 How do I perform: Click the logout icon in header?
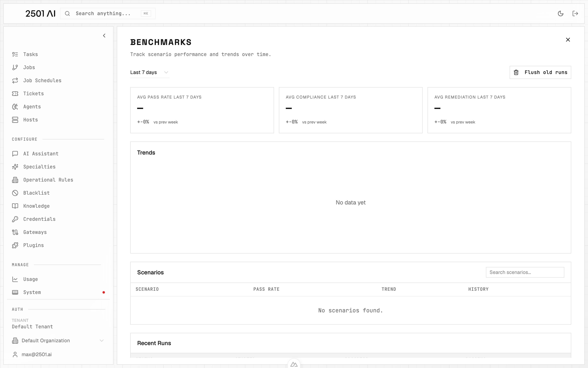pos(575,13)
